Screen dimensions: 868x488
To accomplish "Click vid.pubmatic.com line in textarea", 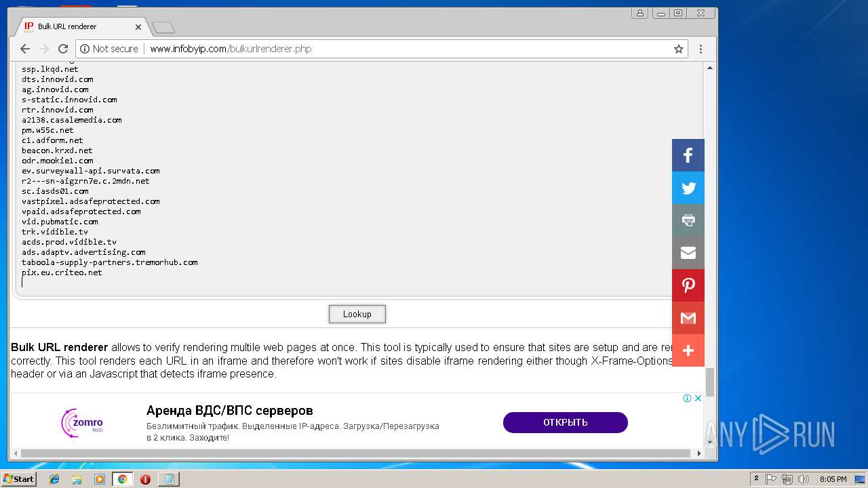I will coord(60,222).
